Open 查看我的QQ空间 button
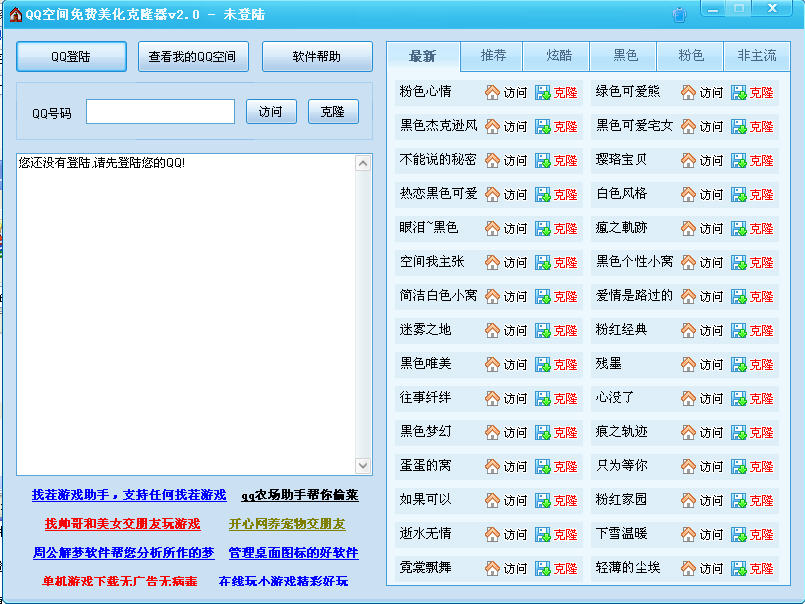 [193, 56]
